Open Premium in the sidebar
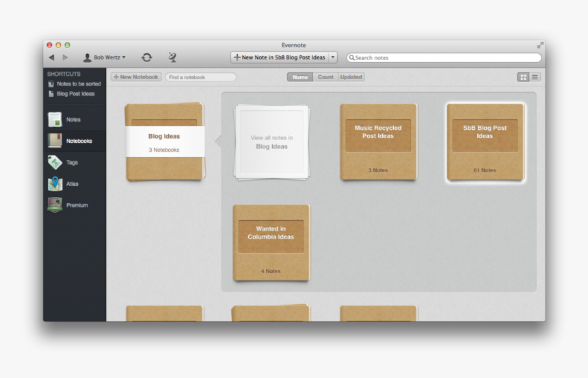 [75, 205]
